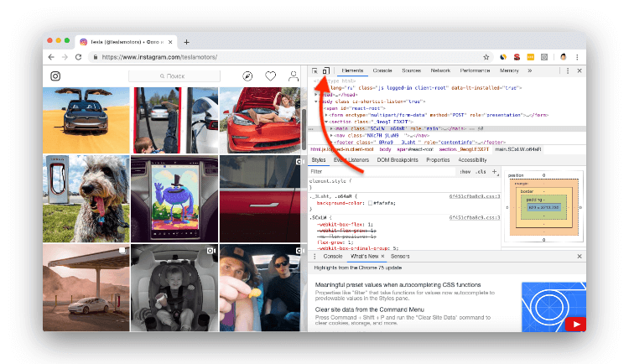Open the woman on red Tesla photo
The image size is (629, 364).
click(x=260, y=121)
